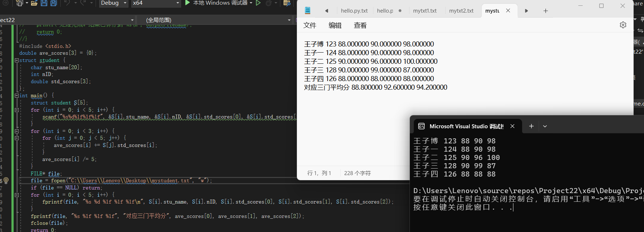Collapse the fprintf for-loop block
This screenshot has height=232, width=644.
(17, 195)
